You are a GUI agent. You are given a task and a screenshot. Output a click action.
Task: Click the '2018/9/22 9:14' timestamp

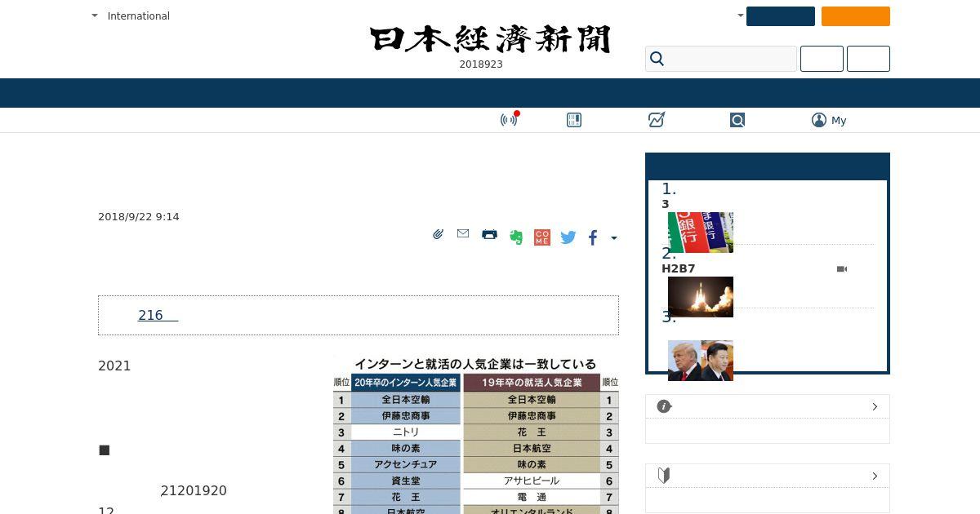pyautogui.click(x=139, y=216)
